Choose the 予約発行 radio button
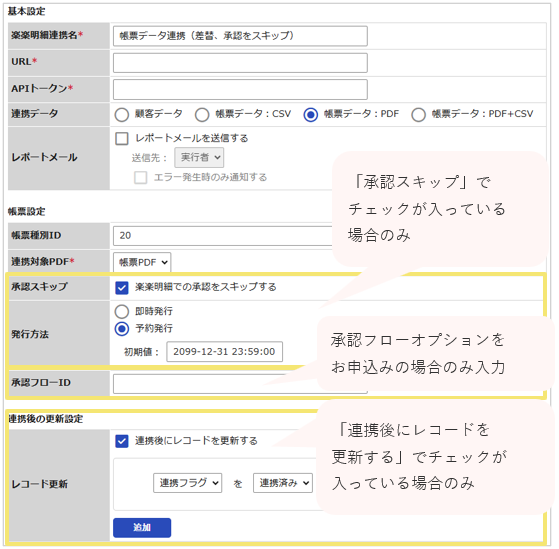Viewport: 559px width, 549px height. [x=122, y=329]
